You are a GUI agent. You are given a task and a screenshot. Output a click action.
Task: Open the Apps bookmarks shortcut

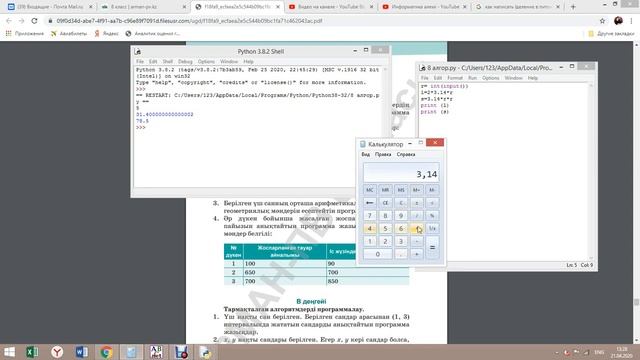coord(24,33)
